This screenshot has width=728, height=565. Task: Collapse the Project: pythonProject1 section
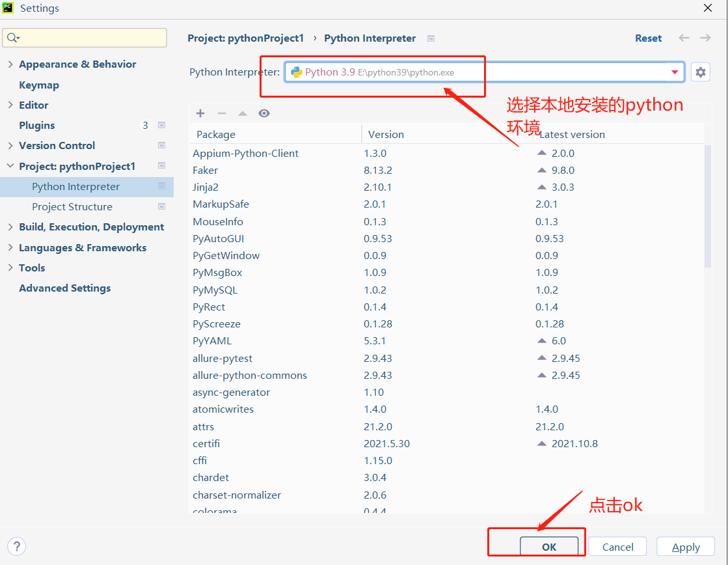pos(10,166)
